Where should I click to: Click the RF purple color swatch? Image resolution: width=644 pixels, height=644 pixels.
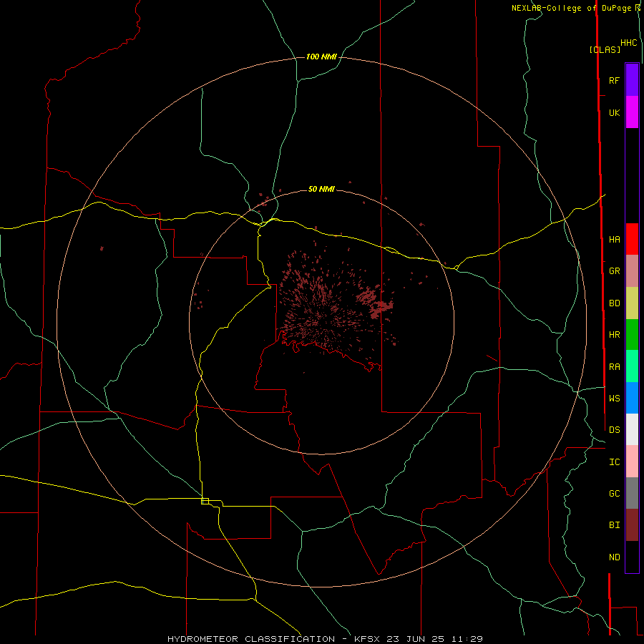[x=632, y=80]
